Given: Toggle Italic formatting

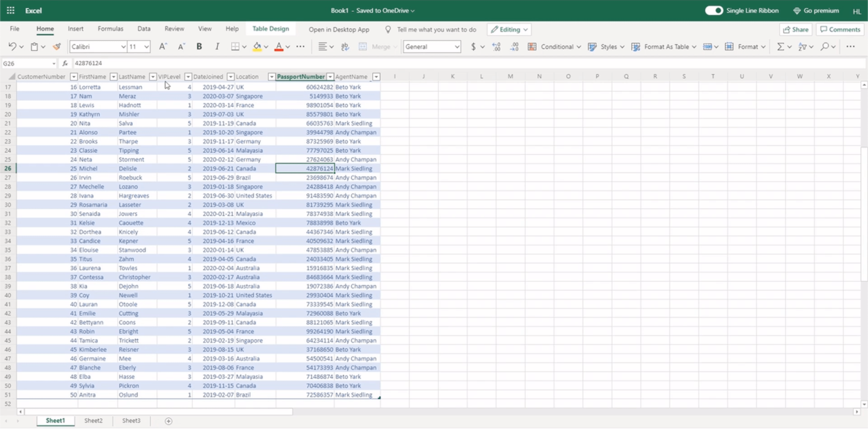Looking at the screenshot, I should point(217,46).
